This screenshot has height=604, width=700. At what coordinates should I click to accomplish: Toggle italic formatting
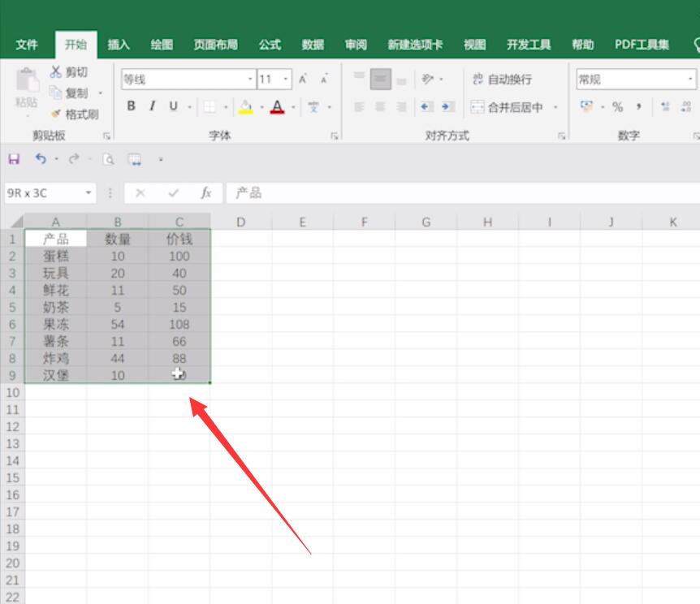153,106
